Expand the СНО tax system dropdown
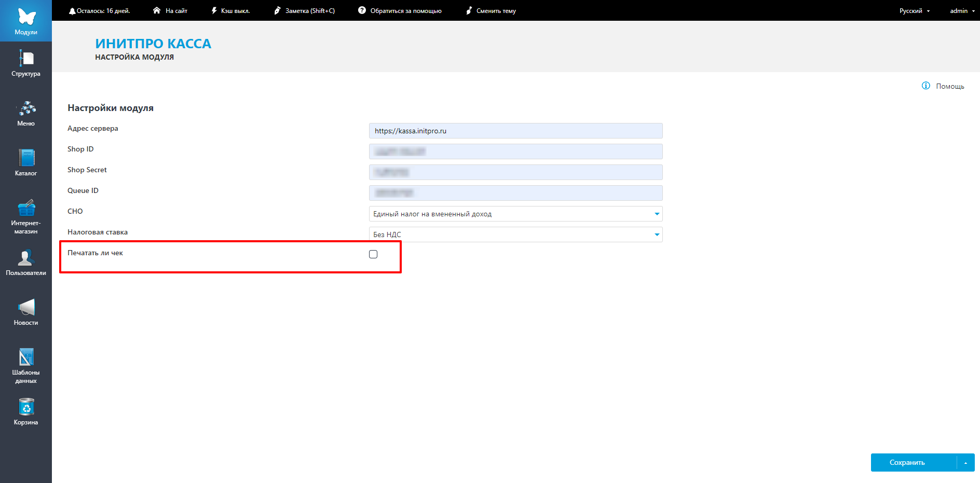Viewport: 980px width, 483px height. [x=516, y=214]
